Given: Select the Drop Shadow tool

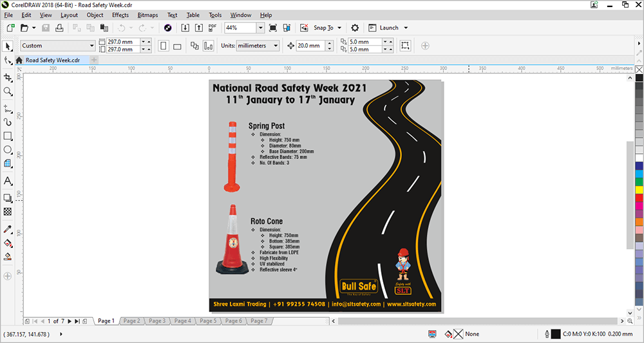Looking at the screenshot, I should point(8,198).
